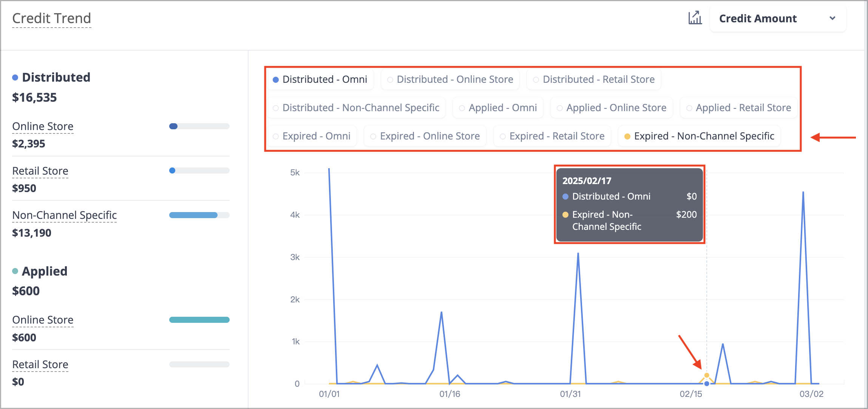Show the Expired - Online Store series
This screenshot has height=409, width=868.
pos(425,136)
